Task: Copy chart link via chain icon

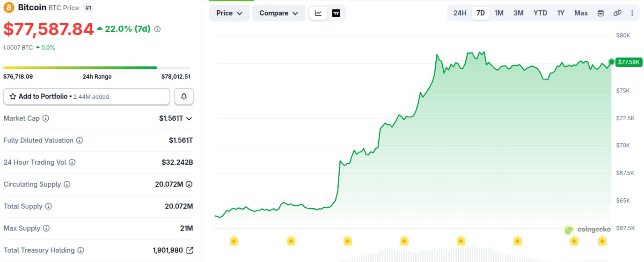Action: 617,13
